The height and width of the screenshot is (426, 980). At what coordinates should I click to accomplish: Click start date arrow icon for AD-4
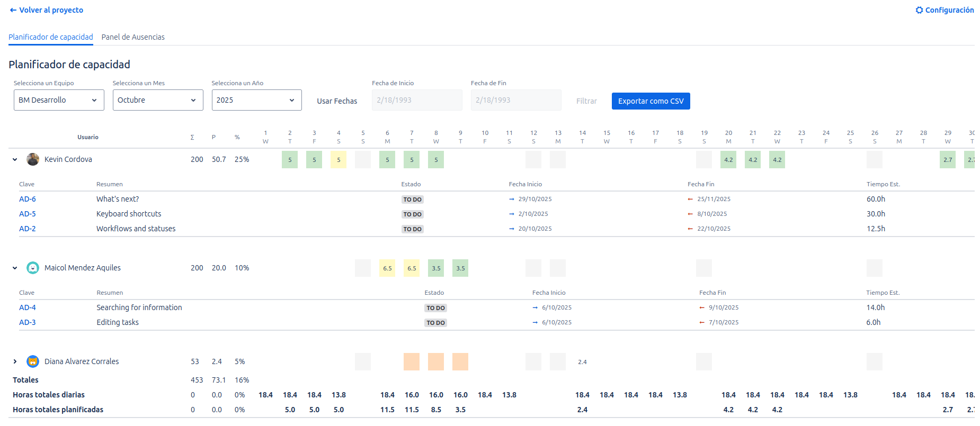pos(535,308)
